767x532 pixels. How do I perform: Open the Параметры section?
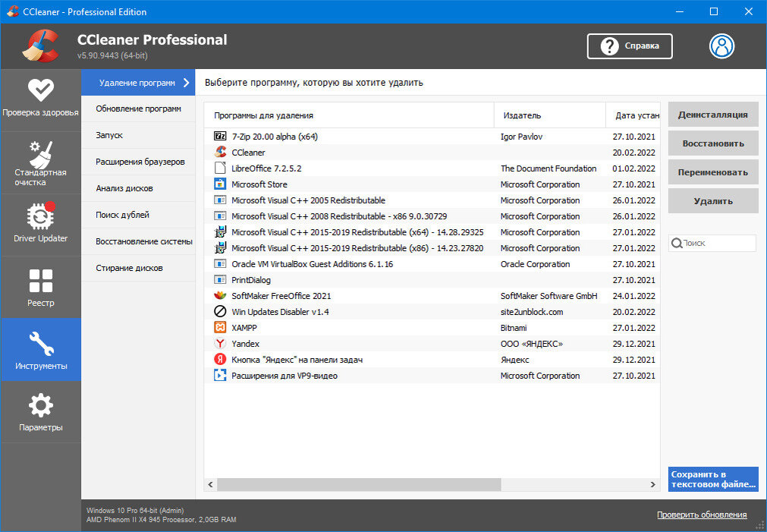(40, 411)
